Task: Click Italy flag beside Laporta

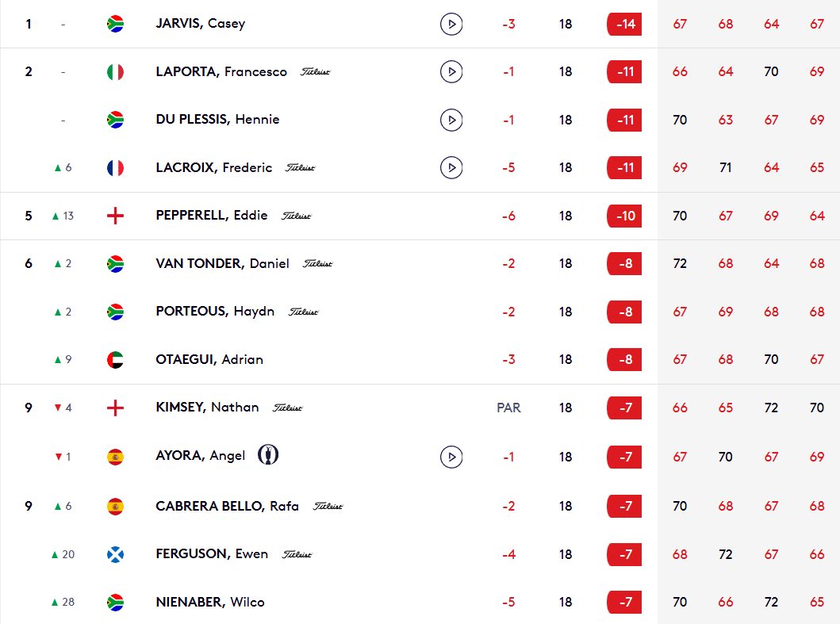Action: [115, 72]
